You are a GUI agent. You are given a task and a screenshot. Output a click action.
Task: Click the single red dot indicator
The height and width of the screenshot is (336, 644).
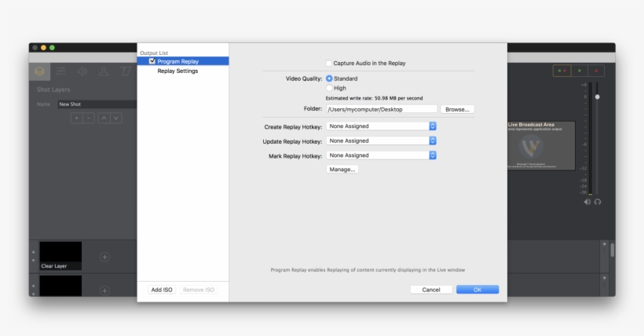coord(596,71)
